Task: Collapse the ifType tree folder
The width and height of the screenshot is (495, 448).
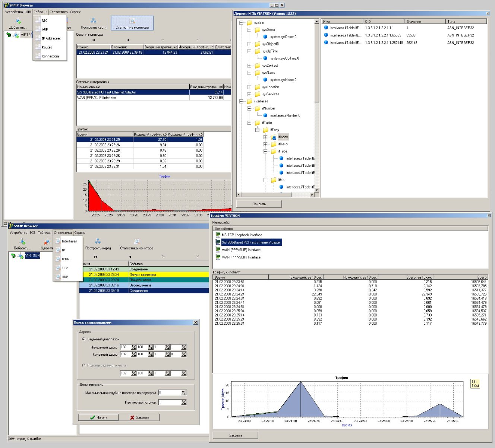Action: (265, 151)
